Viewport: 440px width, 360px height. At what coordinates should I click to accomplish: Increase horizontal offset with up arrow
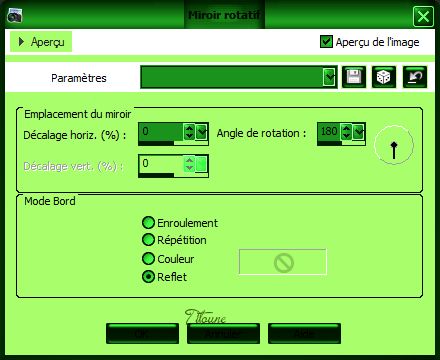[x=189, y=128]
